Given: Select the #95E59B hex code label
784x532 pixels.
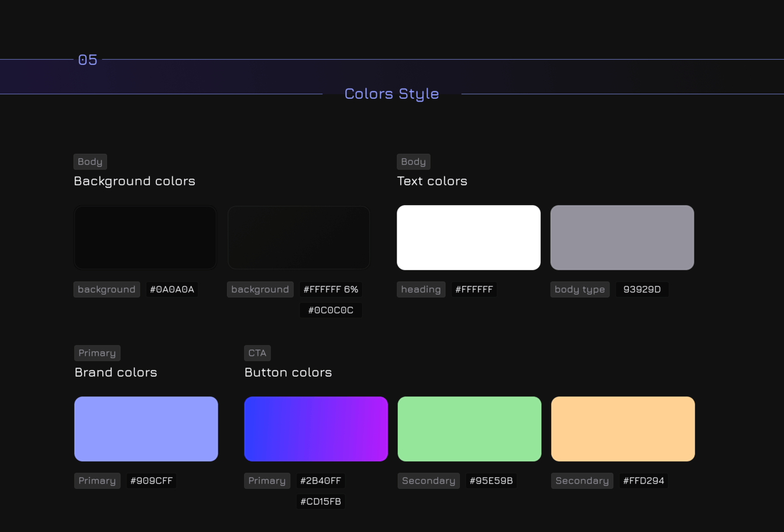Looking at the screenshot, I should coord(491,481).
